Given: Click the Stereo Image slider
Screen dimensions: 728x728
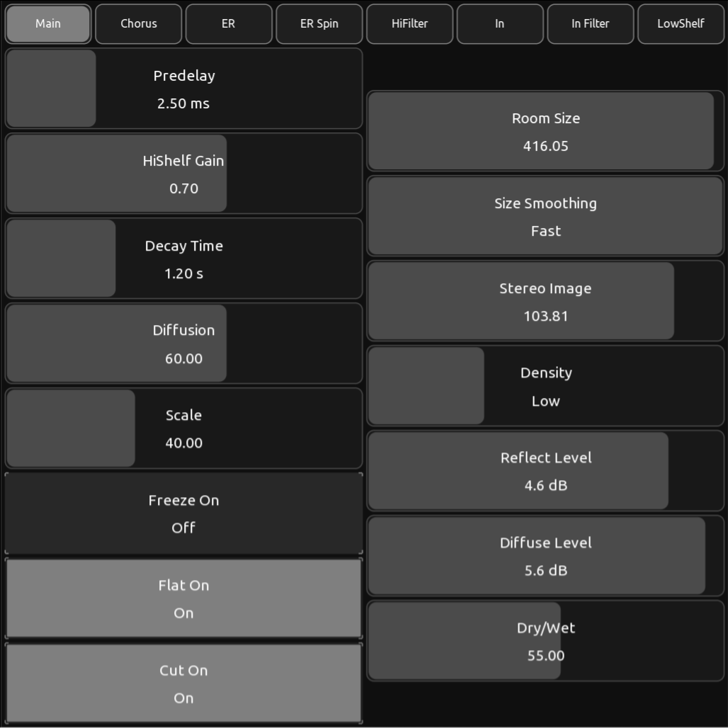Looking at the screenshot, I should pos(545,301).
